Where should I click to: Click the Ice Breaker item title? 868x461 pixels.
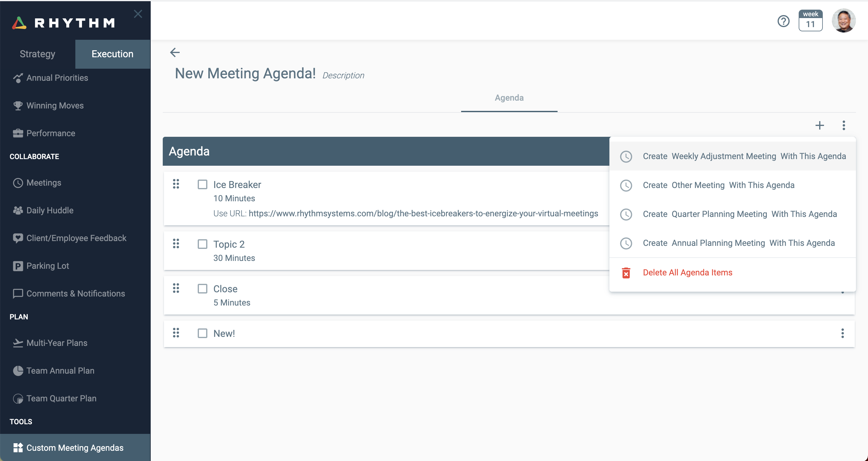point(237,185)
